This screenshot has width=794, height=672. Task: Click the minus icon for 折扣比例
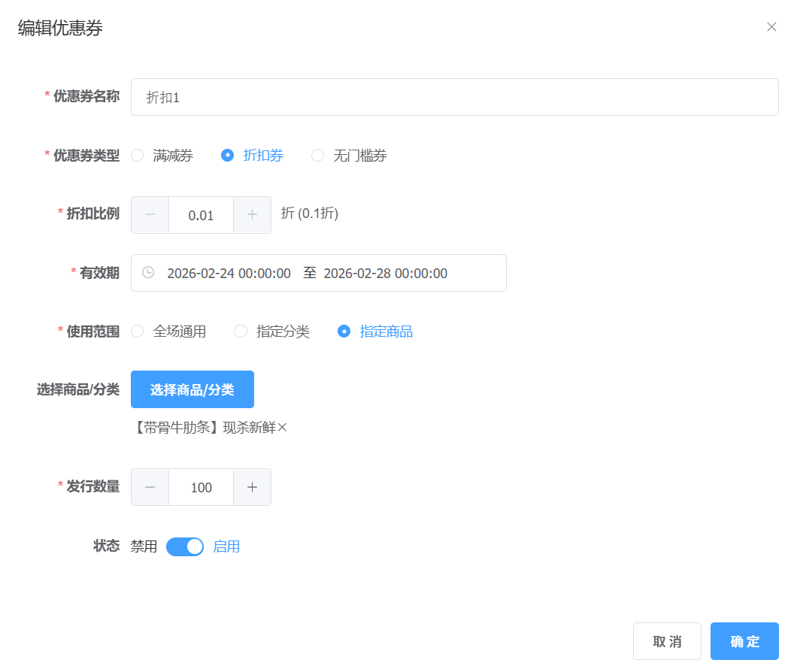coord(150,215)
